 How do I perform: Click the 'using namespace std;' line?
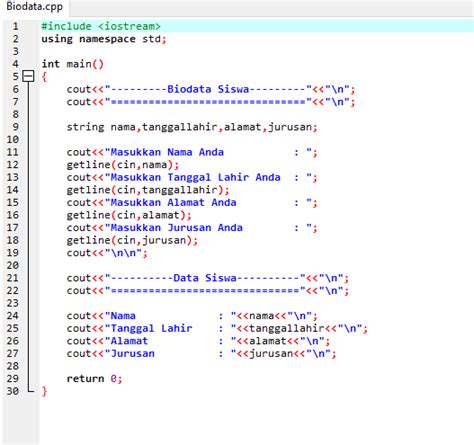104,39
